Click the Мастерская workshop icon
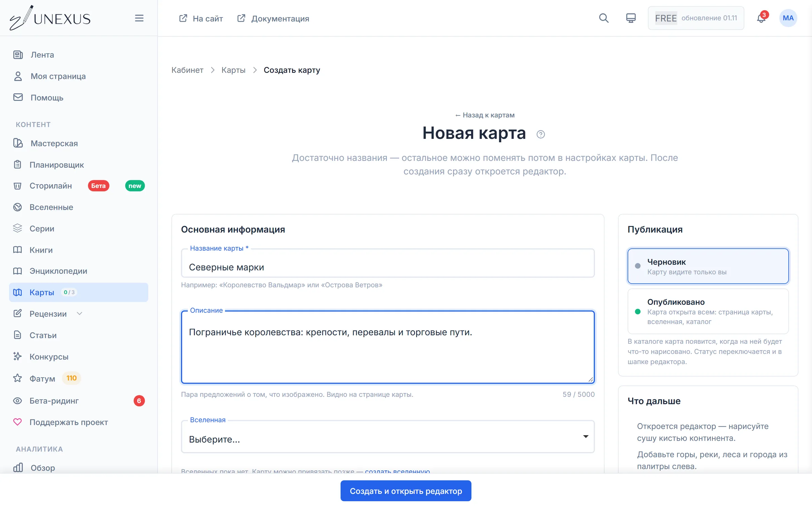This screenshot has width=812, height=508. coord(18,143)
